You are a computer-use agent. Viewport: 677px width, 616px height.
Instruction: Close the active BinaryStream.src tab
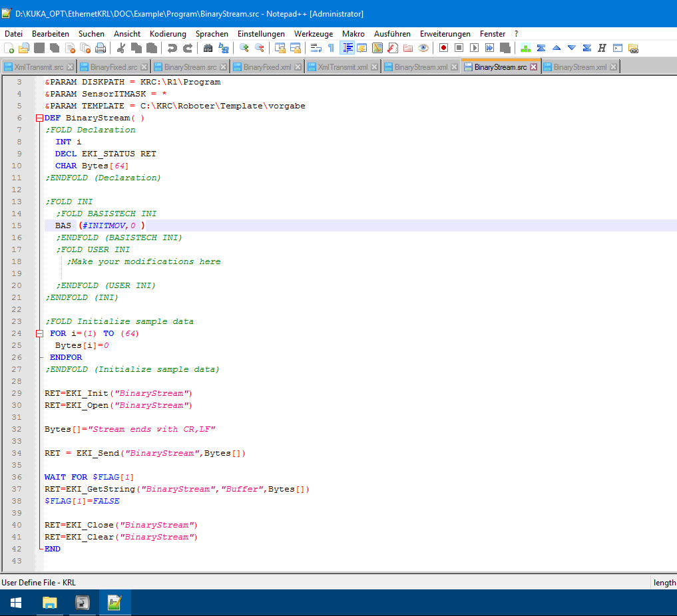point(534,67)
